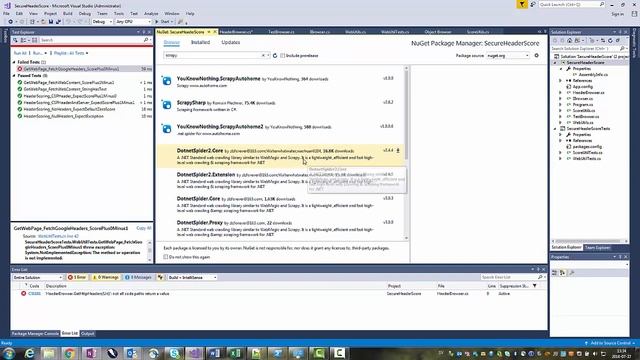This screenshot has height=360, width=640.
Task: Toggle the 1 Error filter button
Action: click(77, 277)
